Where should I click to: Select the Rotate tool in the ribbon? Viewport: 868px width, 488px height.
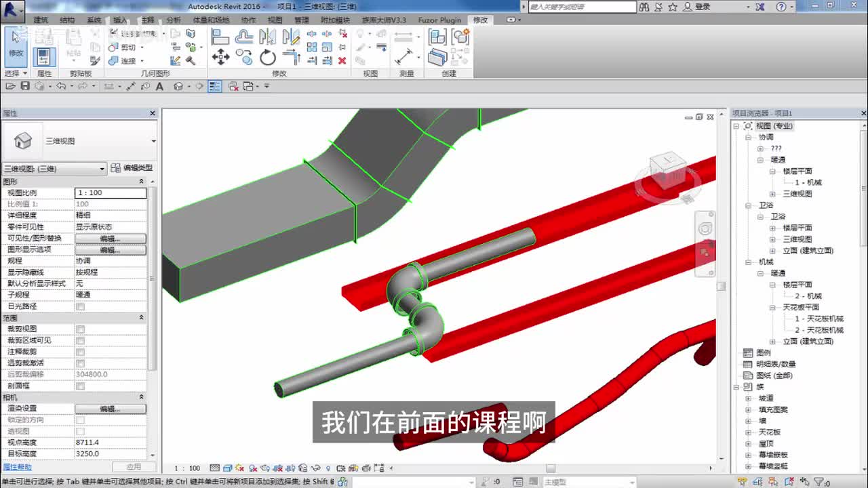point(268,57)
